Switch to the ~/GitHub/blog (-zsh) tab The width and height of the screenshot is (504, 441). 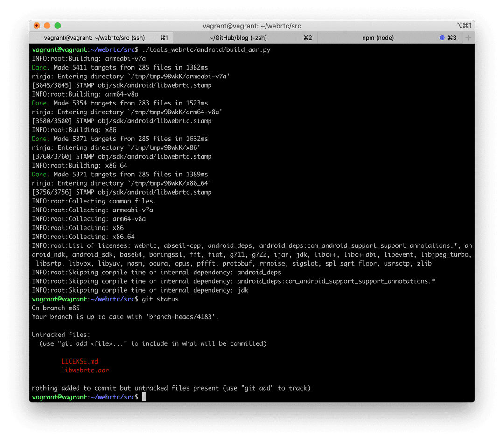click(x=245, y=38)
